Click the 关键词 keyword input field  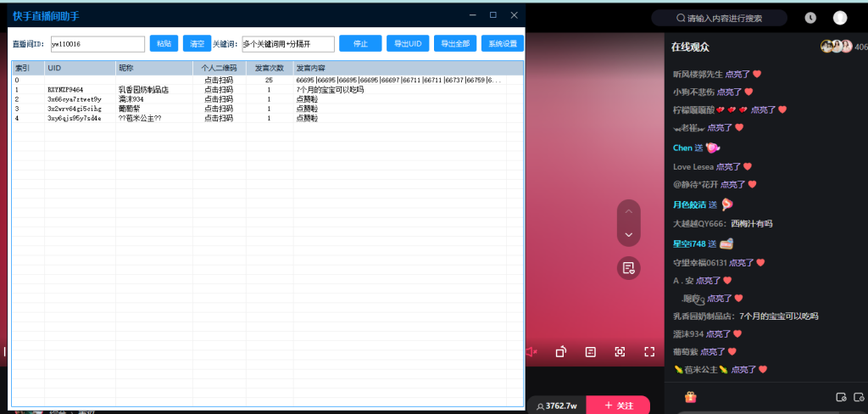click(x=287, y=44)
